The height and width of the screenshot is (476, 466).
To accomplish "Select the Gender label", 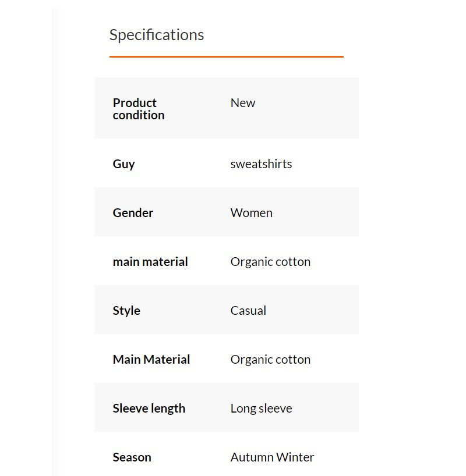I will (133, 213).
